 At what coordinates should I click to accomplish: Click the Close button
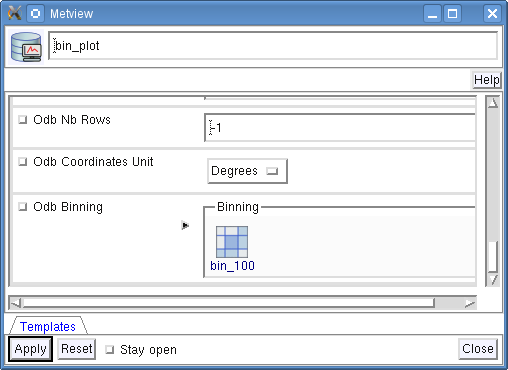(x=478, y=349)
